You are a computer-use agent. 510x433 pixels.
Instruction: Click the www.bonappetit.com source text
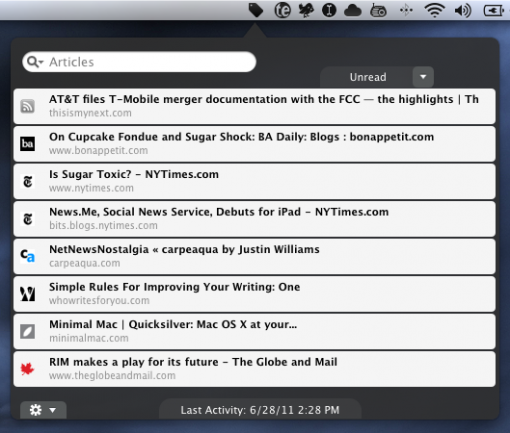(x=98, y=151)
